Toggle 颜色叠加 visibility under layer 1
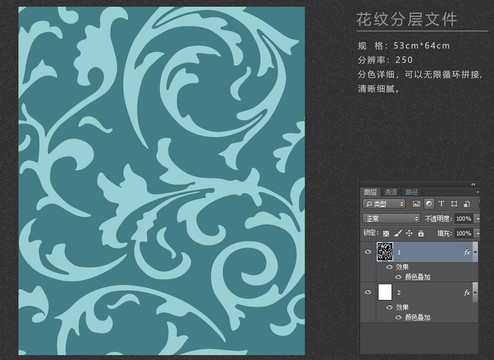Viewport: 494px width, 360px height. pos(398,277)
